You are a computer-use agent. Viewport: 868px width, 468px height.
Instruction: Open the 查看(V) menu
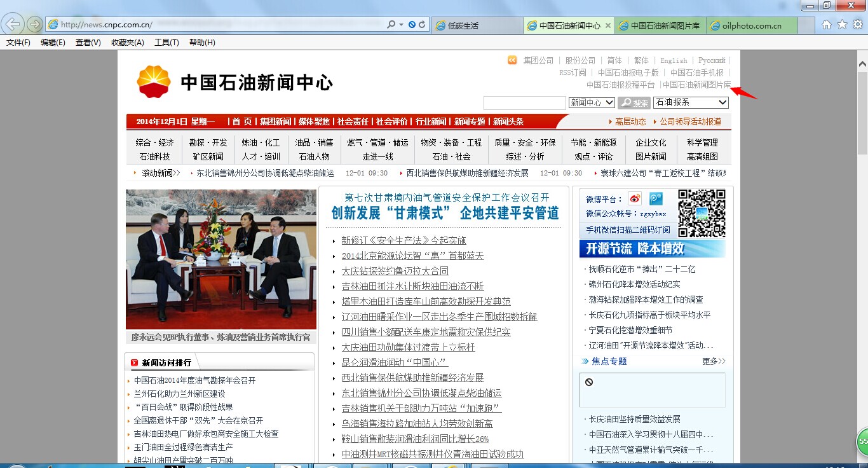pyautogui.click(x=88, y=43)
